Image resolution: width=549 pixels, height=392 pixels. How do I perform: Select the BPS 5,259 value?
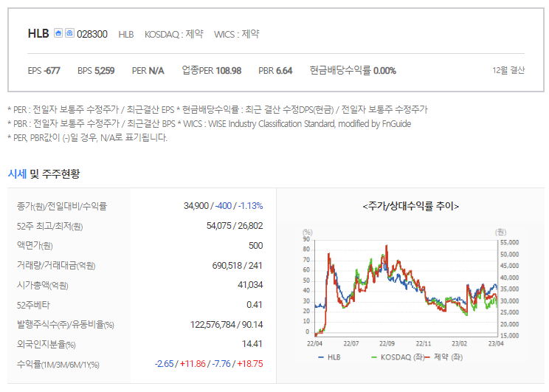click(x=96, y=71)
